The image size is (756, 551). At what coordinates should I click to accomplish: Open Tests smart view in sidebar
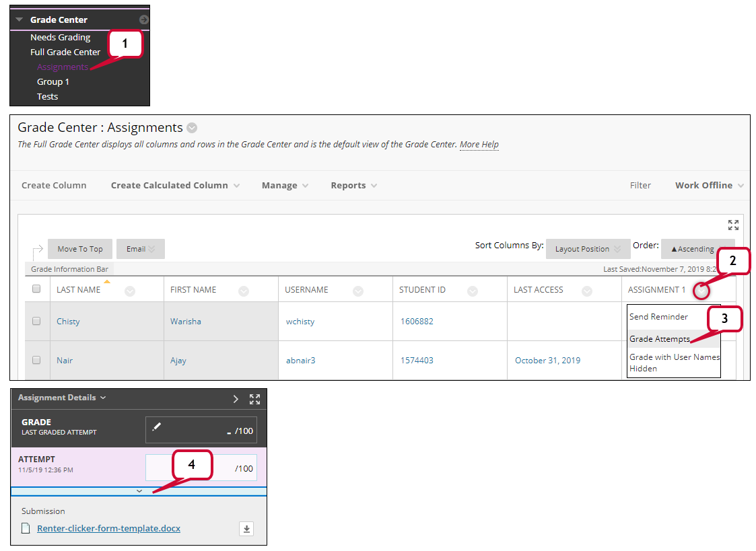[47, 96]
